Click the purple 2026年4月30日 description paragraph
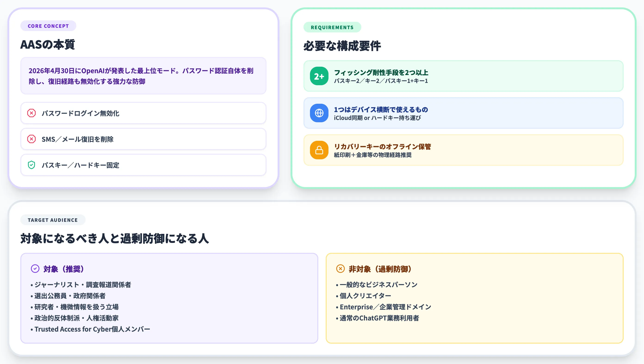Image resolution: width=644 pixels, height=364 pixels. (141, 76)
